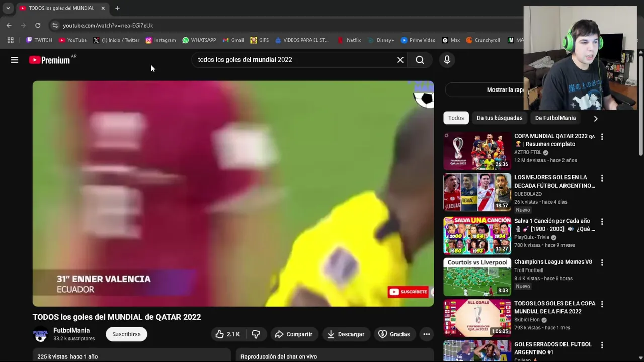
Task: Dislike the video with thumbs down
Action: [x=256, y=334]
